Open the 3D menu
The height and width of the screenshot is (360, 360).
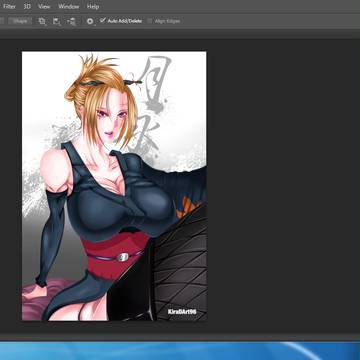(x=27, y=6)
